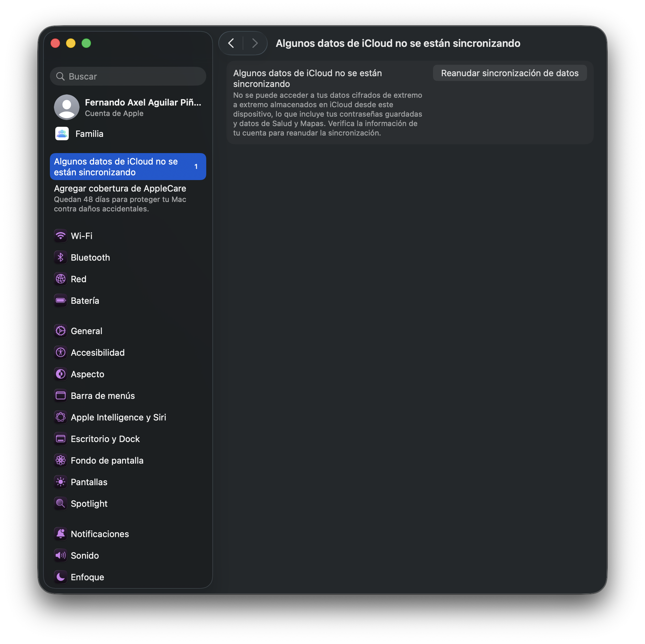This screenshot has height=644, width=645.
Task: Select the iCloud not syncing sidebar alert
Action: click(128, 167)
